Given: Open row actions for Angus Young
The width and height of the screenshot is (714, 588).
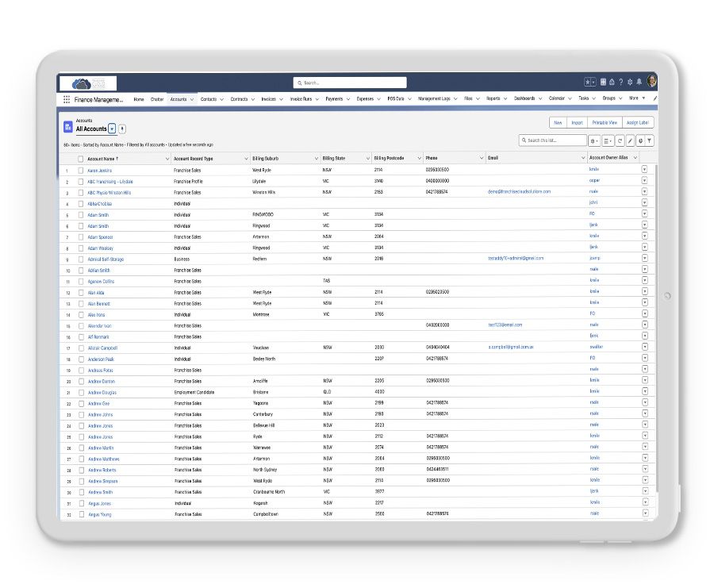Looking at the screenshot, I should pyautogui.click(x=645, y=513).
